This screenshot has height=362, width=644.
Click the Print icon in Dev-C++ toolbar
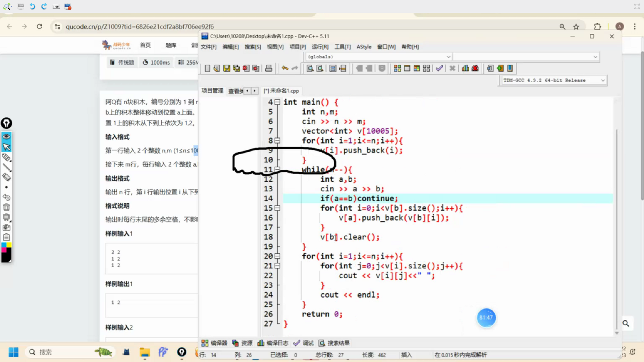point(269,68)
